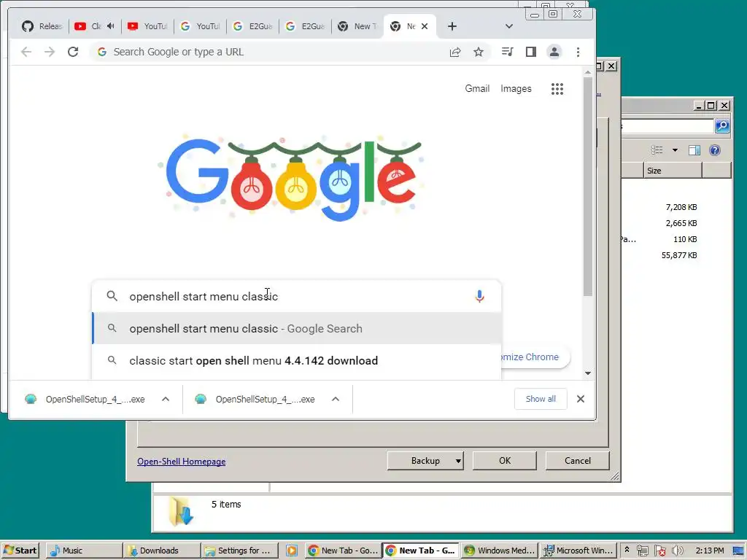Switch to the second E2Gua tab

tap(304, 26)
